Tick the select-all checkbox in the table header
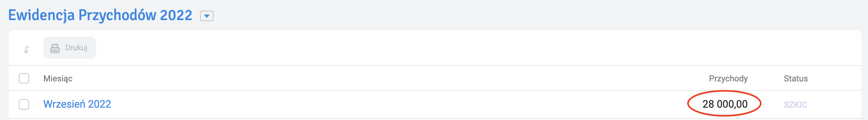The height and width of the screenshot is (120, 868). 24,78
